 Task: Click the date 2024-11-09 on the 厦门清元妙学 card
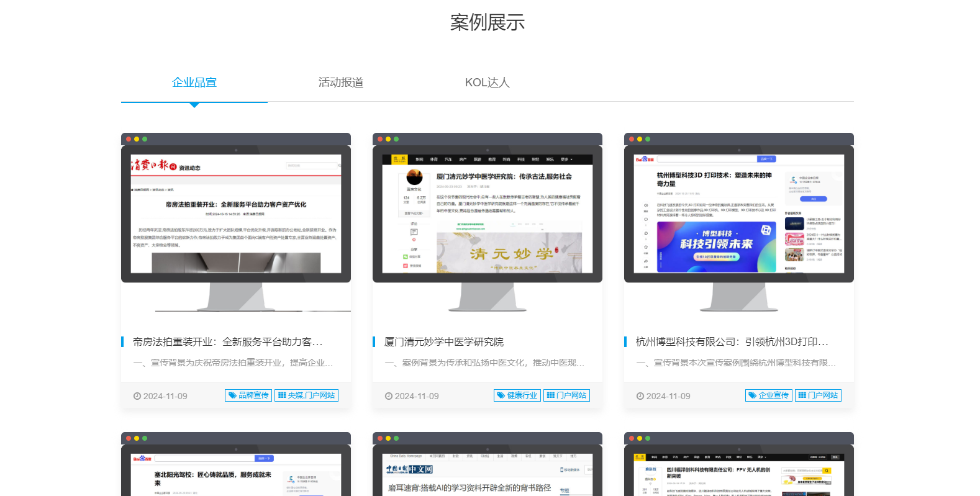[x=417, y=396]
